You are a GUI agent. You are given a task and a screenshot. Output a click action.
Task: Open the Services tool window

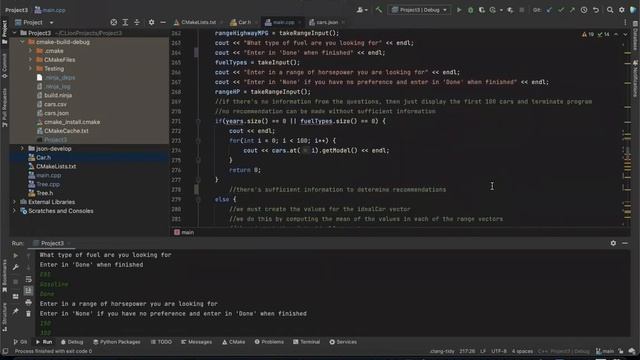tap(343, 342)
